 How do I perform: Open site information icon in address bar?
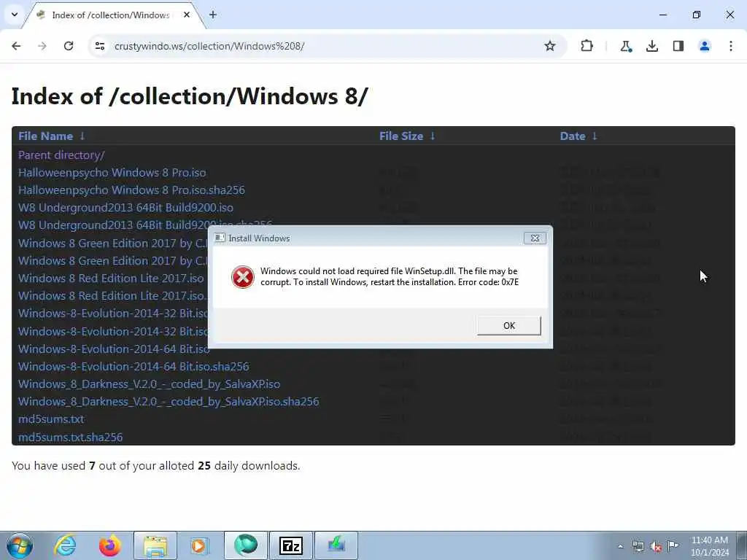pos(99,46)
